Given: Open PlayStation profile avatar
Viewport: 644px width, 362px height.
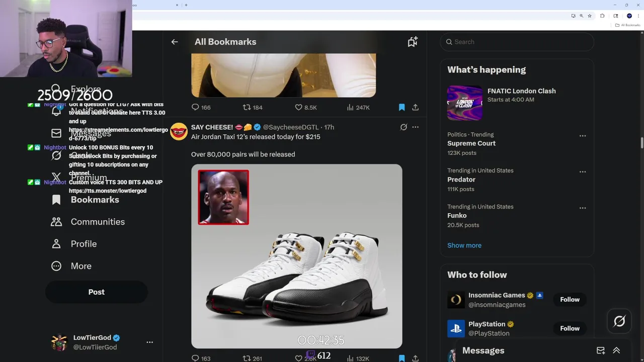Looking at the screenshot, I should tap(456, 328).
